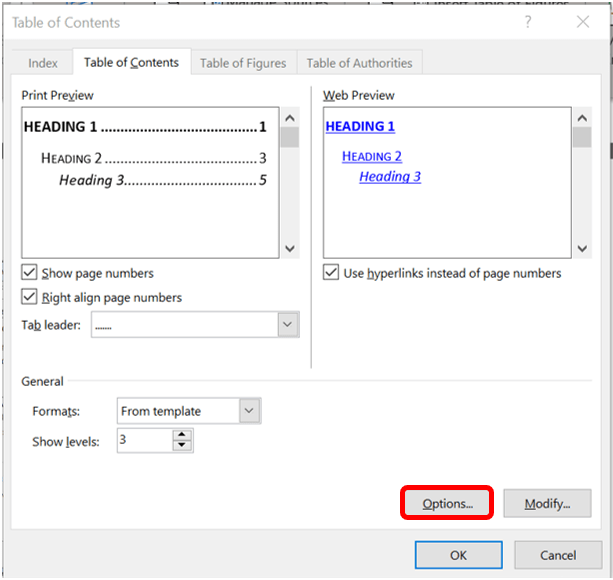Select the Table of Authorities tab

(359, 63)
